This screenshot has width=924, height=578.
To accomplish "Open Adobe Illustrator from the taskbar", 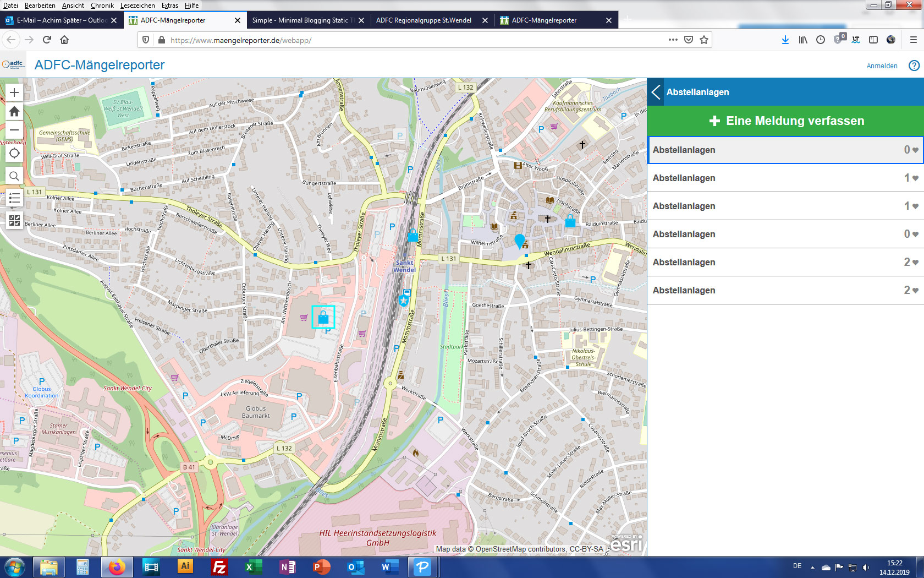I will pyautogui.click(x=185, y=567).
